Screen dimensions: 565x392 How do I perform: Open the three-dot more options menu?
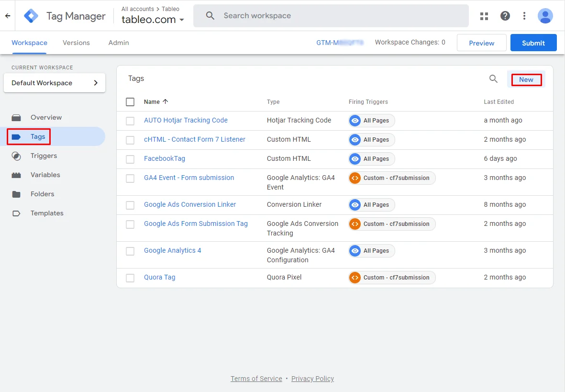click(x=524, y=16)
